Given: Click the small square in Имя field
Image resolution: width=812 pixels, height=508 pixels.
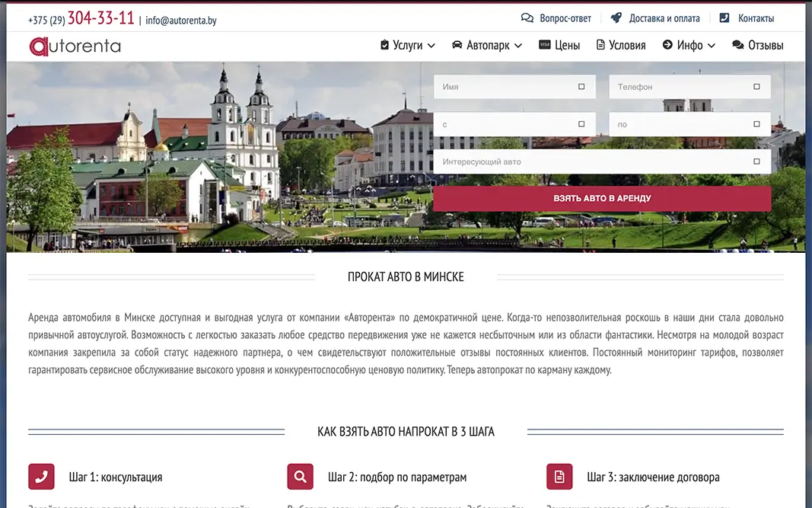Looking at the screenshot, I should point(581,87).
